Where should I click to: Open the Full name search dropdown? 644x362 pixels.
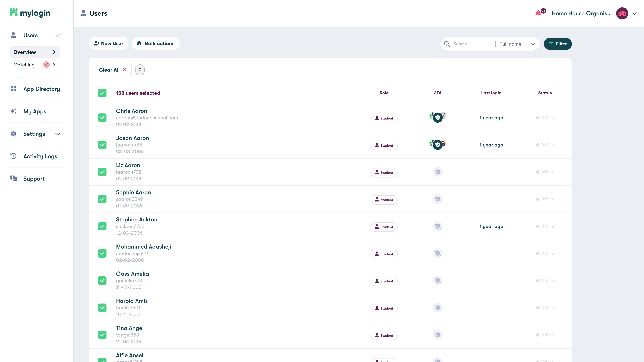point(517,44)
